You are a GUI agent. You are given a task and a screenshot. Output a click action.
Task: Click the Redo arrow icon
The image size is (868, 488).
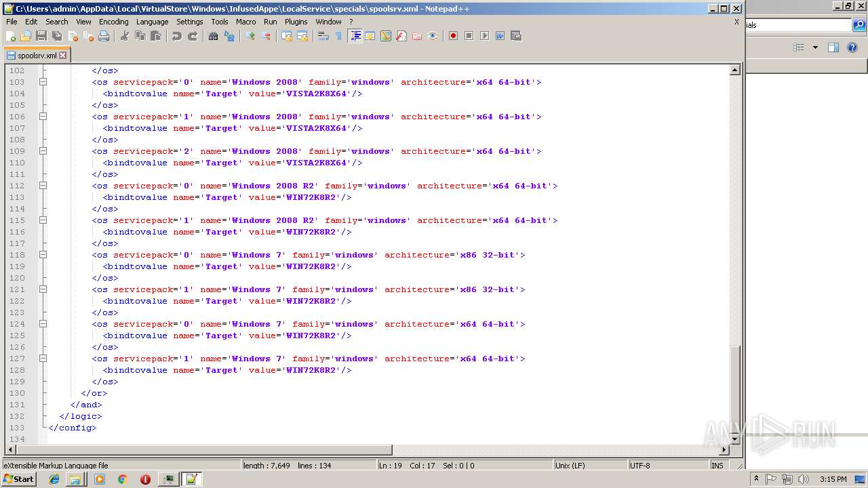(193, 36)
